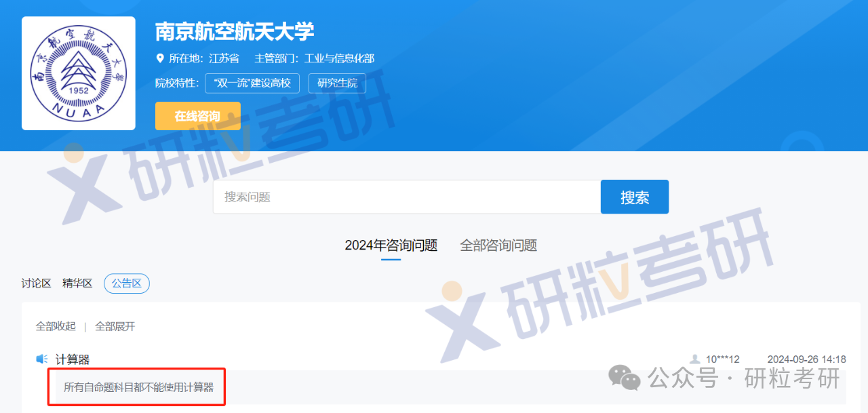Click the speaker icon beside 计算器
This screenshot has height=413, width=868.
click(42, 359)
